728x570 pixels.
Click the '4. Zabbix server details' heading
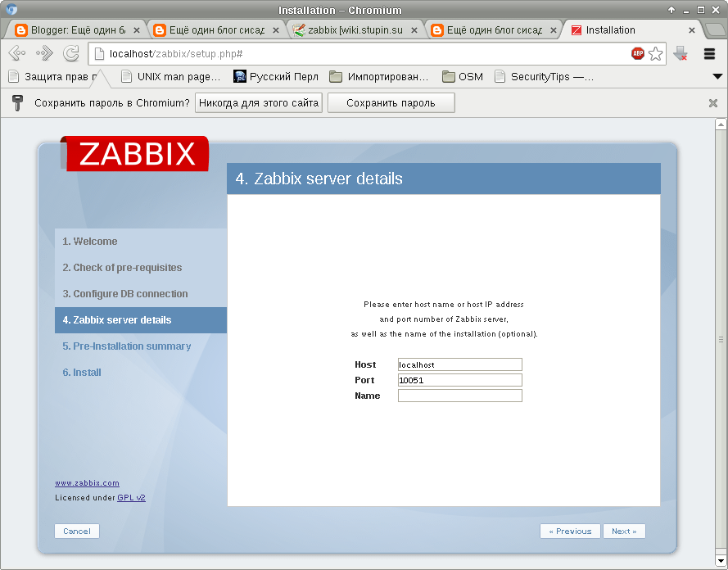[319, 179]
